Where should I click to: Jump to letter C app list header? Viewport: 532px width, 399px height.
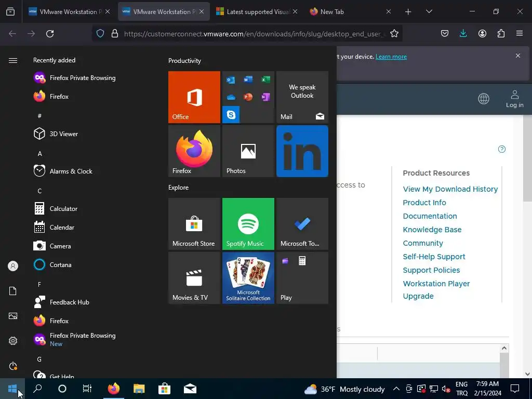pos(39,191)
